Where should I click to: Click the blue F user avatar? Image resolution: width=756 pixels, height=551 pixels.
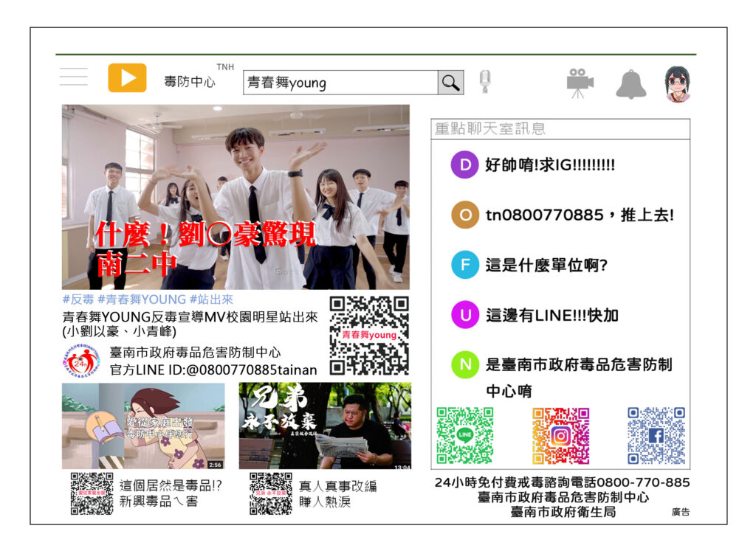pos(465,265)
